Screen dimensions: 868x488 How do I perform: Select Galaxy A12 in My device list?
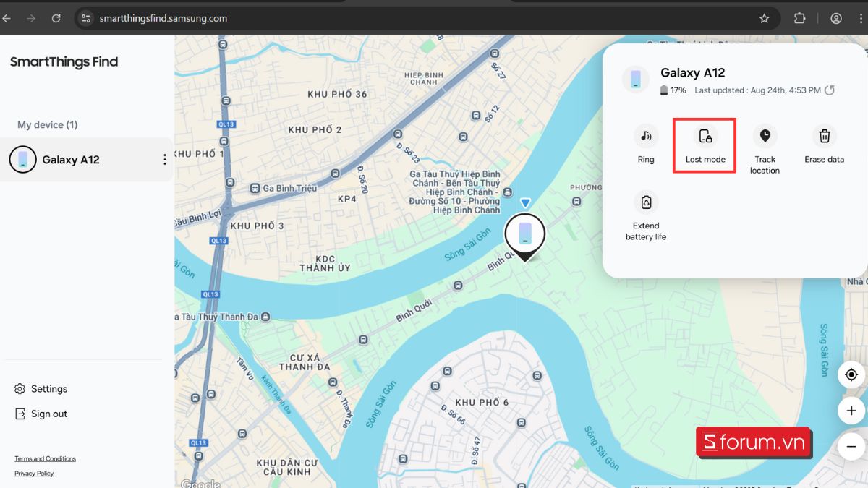[x=87, y=160]
